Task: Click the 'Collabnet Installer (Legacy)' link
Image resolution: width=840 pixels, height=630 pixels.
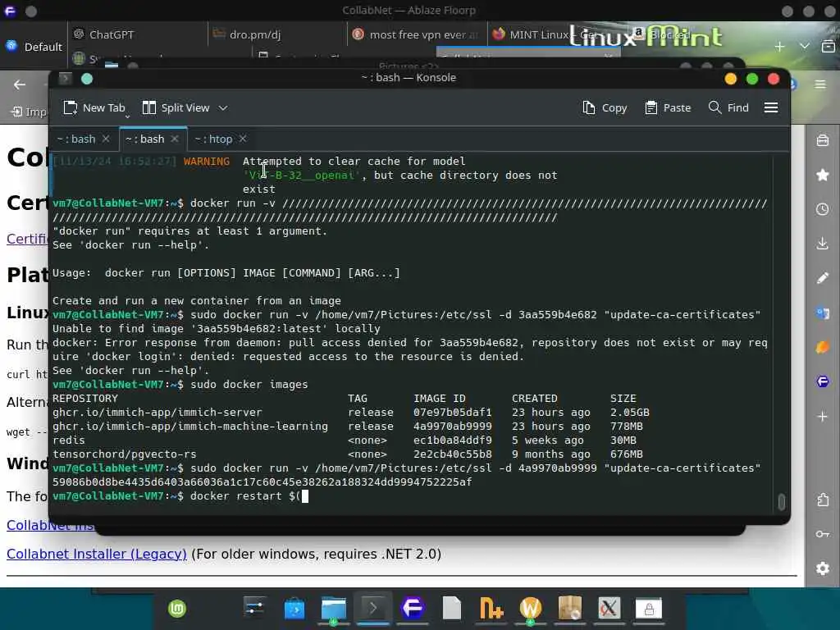Action: [97, 554]
